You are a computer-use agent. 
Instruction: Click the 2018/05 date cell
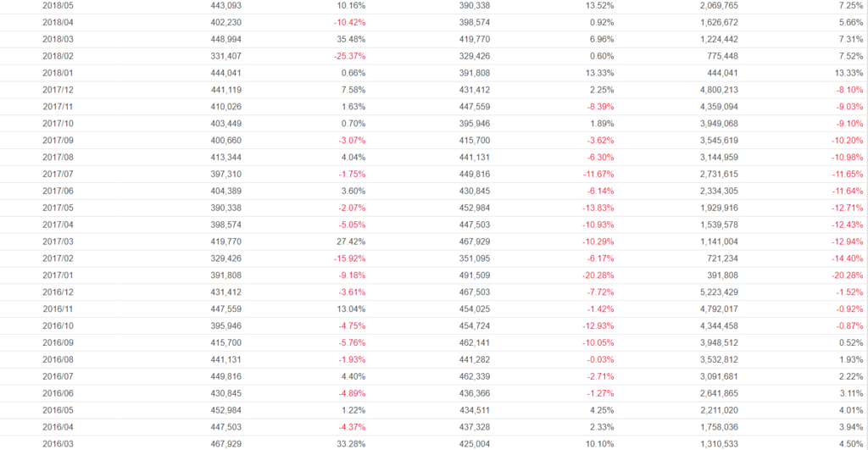[x=58, y=6]
